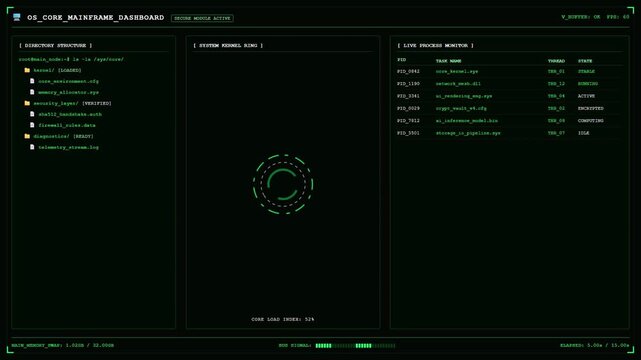Click the ai_inference_model.bin task name
Viewport: 641px width, 360px height.
tap(467, 121)
